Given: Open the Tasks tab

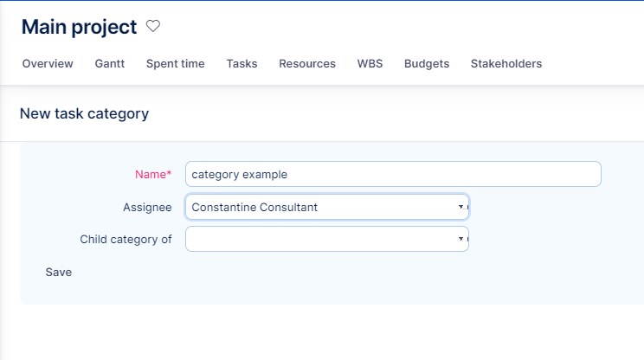Looking at the screenshot, I should point(241,64).
